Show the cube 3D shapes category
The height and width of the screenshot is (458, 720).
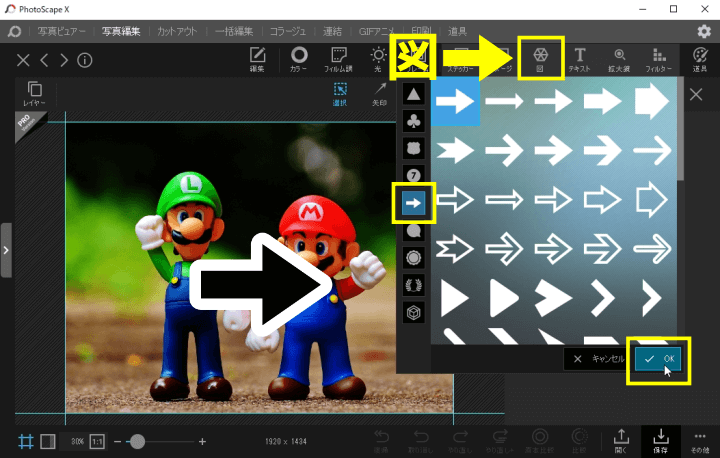413,313
